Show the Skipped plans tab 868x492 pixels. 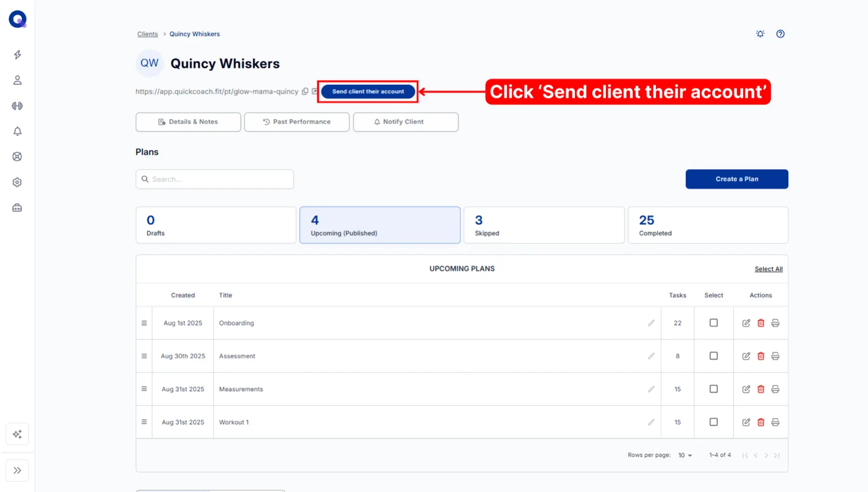[544, 225]
